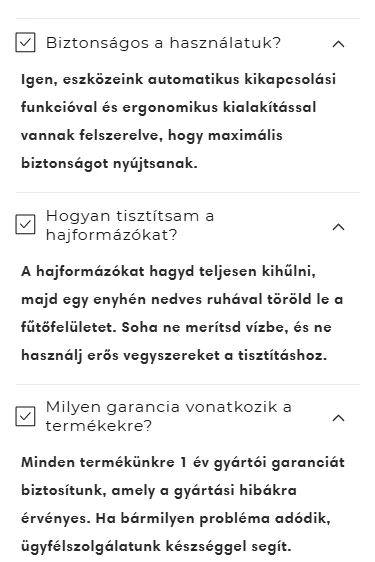Click the checkmark icon beside "Biztonságos a használatuk?"
375x562 pixels.
[25, 43]
